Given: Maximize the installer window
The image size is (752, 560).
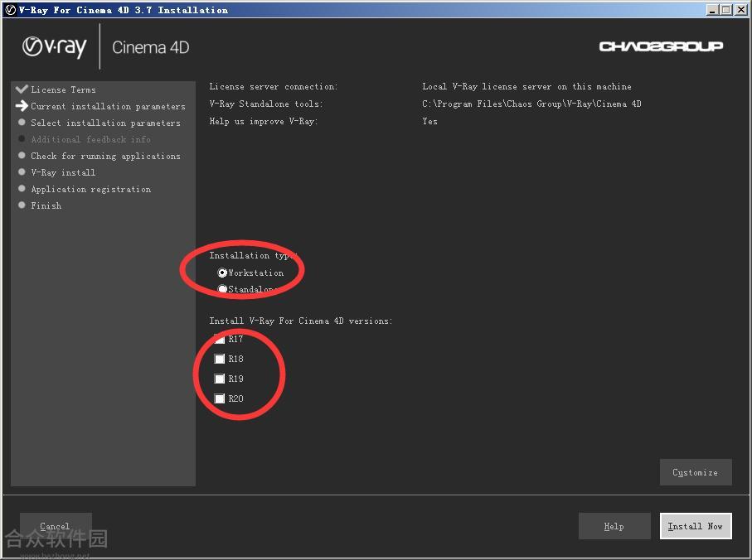Looking at the screenshot, I should pos(726,10).
